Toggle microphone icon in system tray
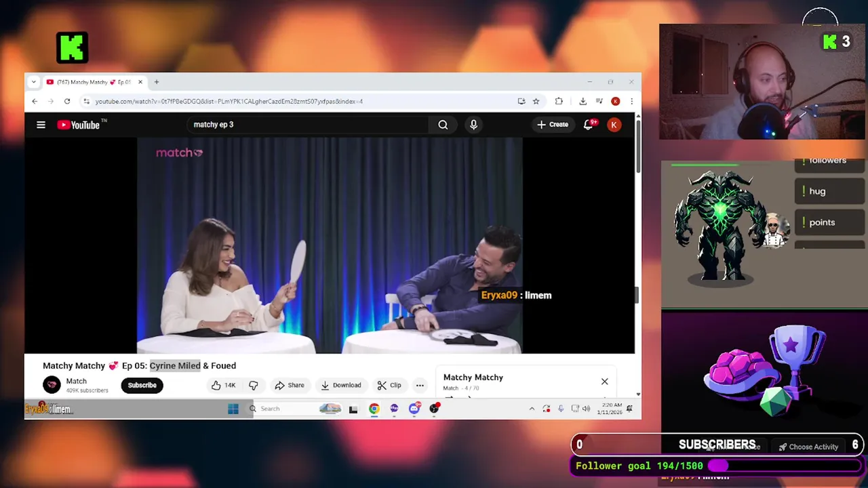Screen dimensions: 868x488 pos(561,409)
